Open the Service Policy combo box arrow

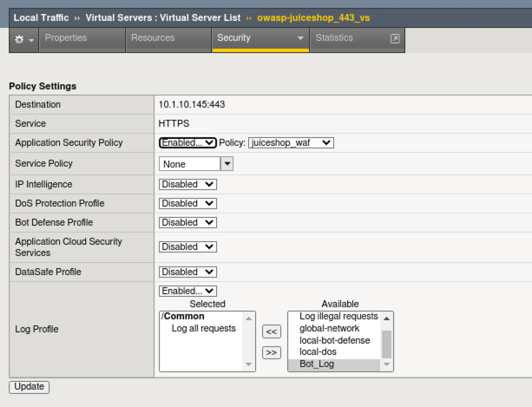(x=227, y=164)
